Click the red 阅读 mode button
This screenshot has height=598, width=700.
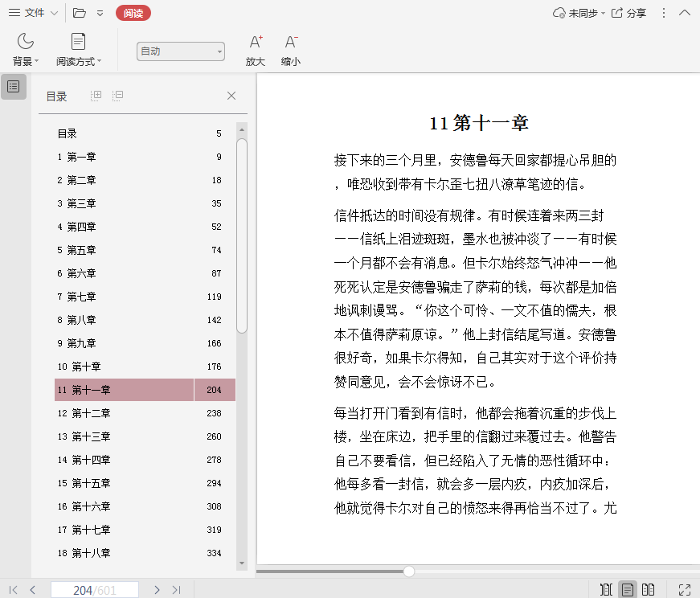133,13
